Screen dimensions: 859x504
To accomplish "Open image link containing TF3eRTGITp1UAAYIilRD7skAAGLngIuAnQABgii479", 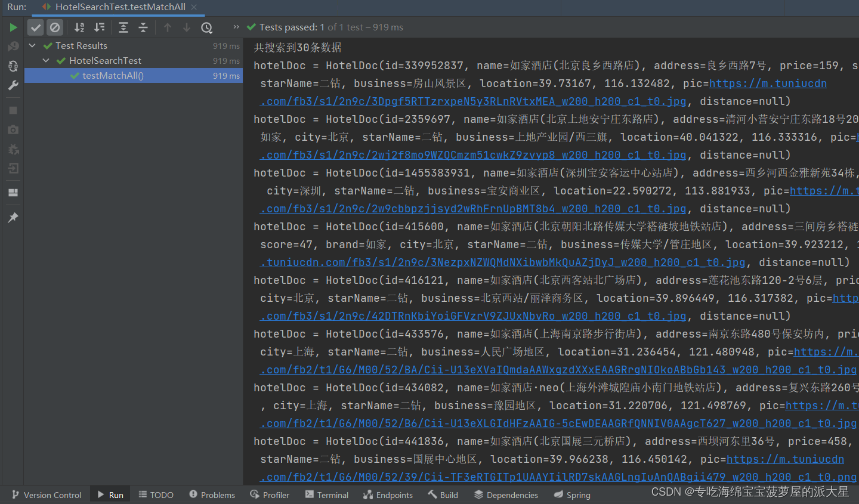I will tap(558, 477).
